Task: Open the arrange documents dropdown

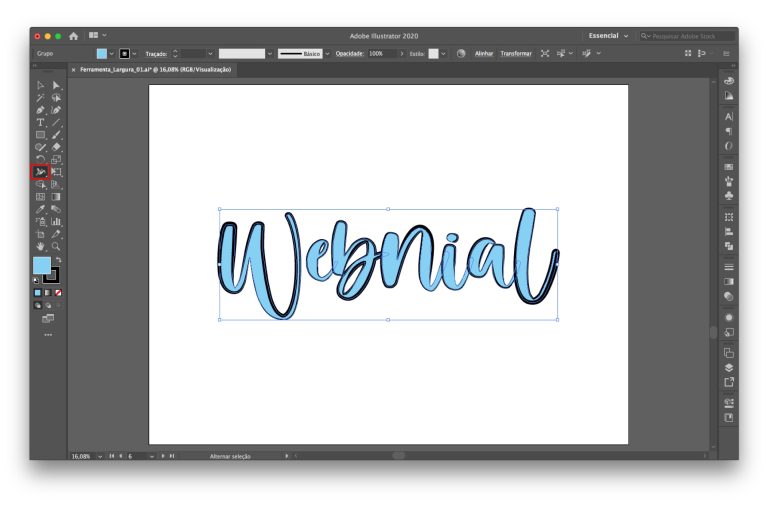Action: (x=97, y=35)
